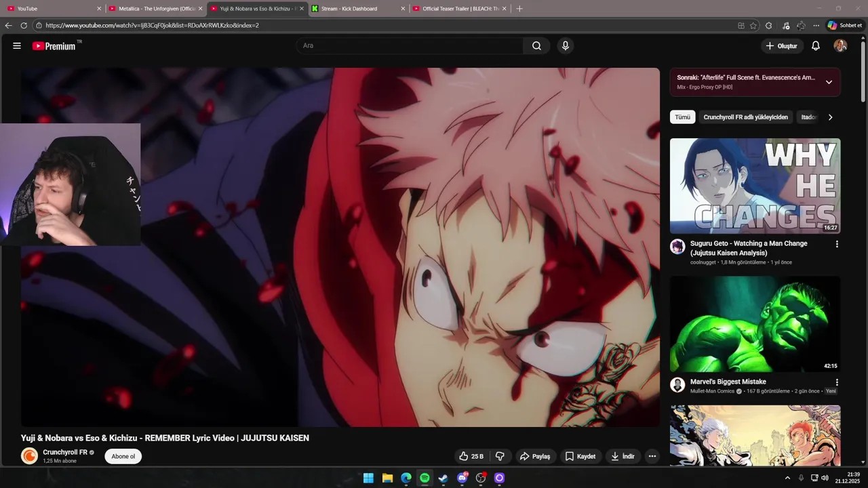
Task: Add page to favorites star
Action: coord(753,26)
